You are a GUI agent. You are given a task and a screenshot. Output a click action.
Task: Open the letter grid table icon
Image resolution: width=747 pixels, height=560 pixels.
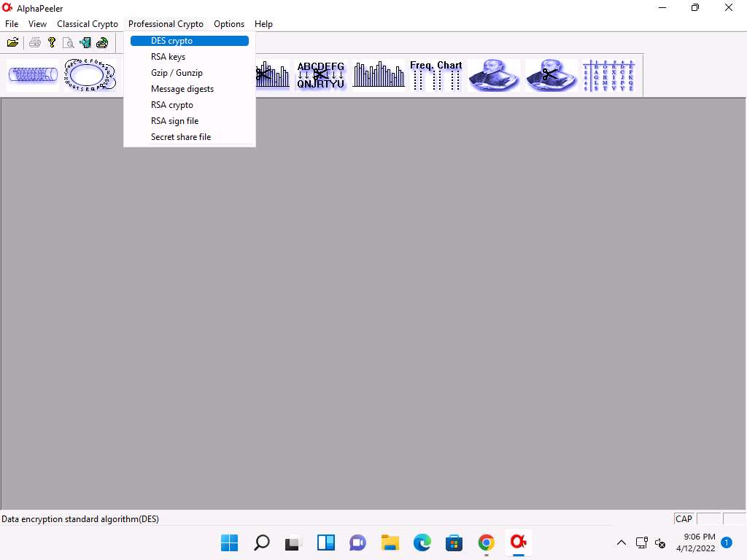(x=608, y=75)
